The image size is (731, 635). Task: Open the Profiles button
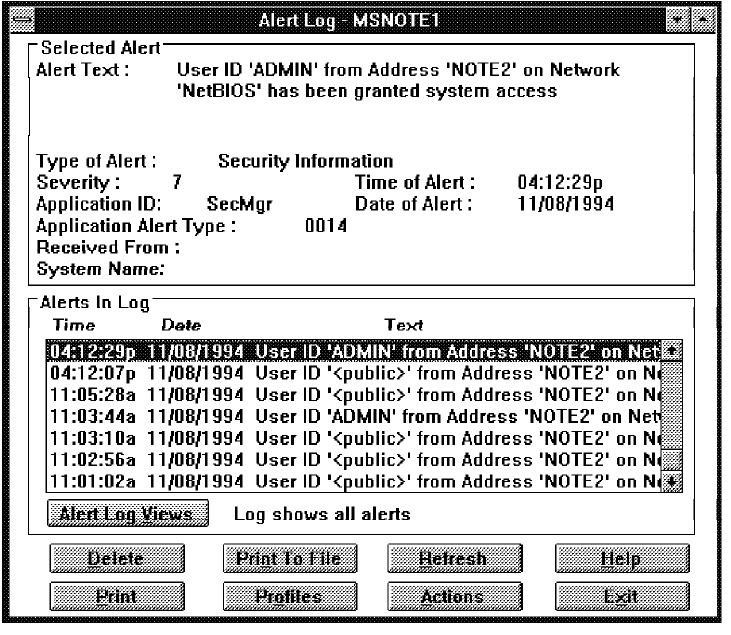(x=290, y=596)
